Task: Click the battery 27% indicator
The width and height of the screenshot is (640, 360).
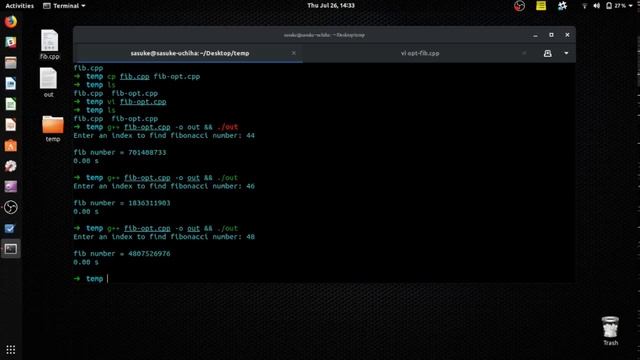Action: pos(616,6)
